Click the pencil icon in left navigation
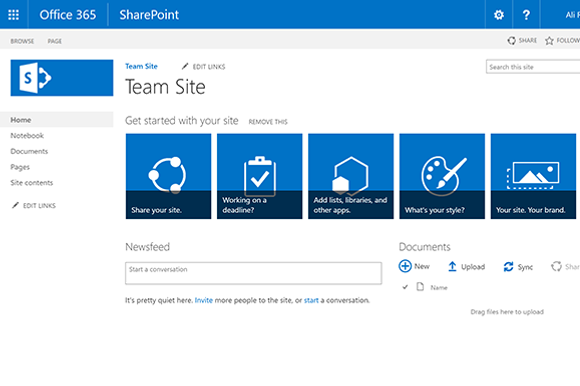The width and height of the screenshot is (580, 386). coord(15,205)
